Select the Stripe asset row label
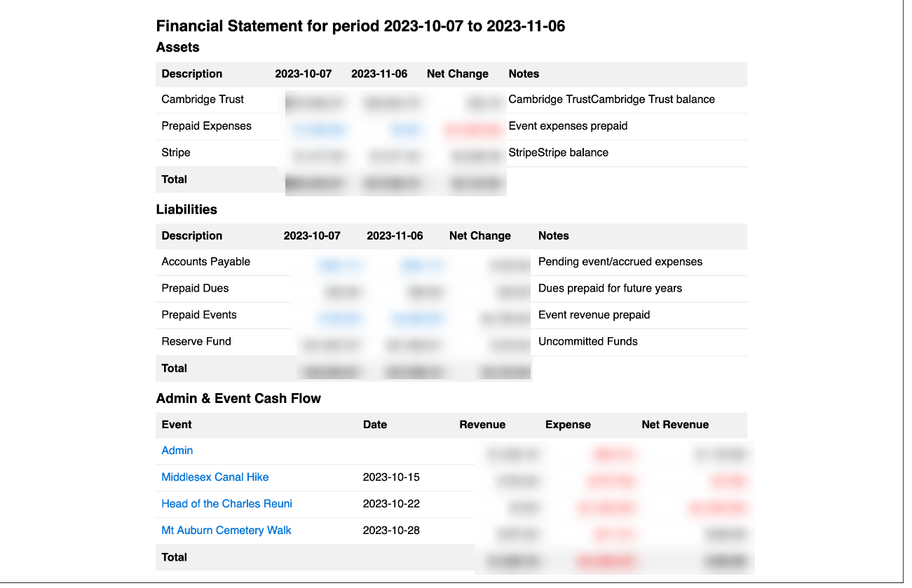The image size is (912, 588). click(x=175, y=153)
